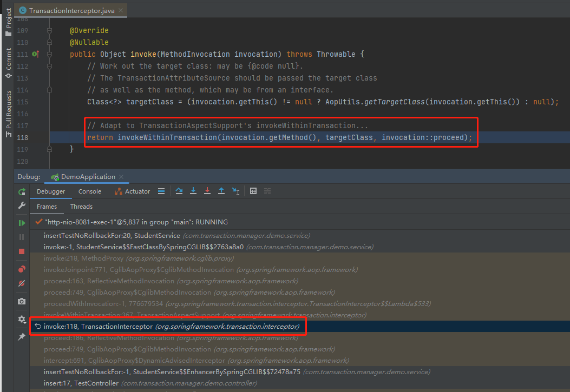
Task: Click the Trace Current Stream Chain icon
Action: pyautogui.click(x=267, y=191)
